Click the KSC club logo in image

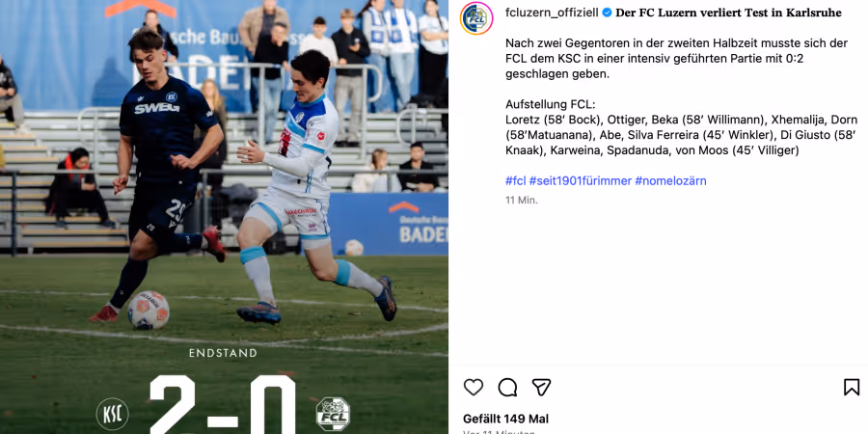[x=113, y=414]
